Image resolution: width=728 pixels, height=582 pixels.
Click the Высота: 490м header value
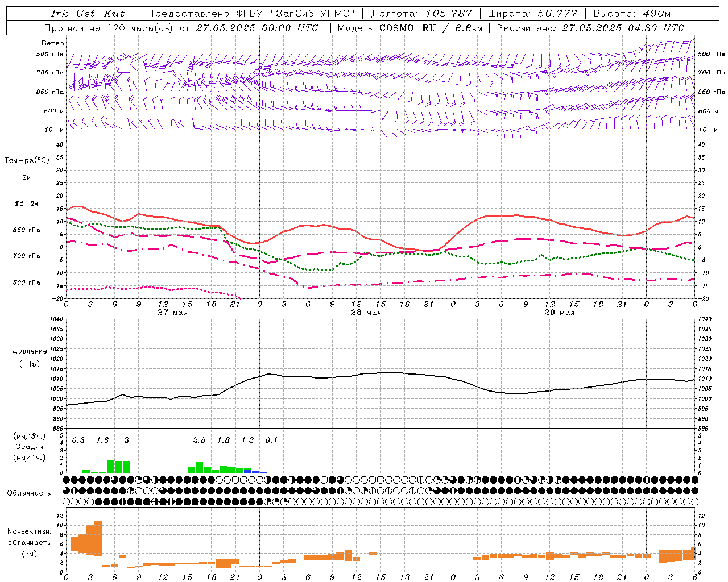(x=632, y=14)
